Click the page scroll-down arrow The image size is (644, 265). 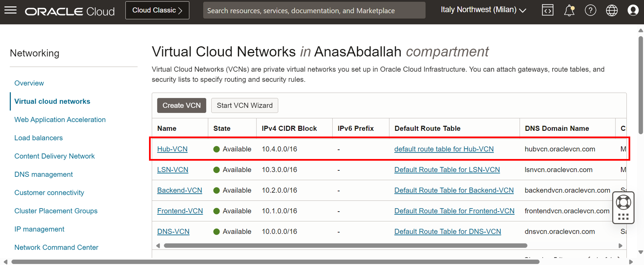(x=641, y=252)
